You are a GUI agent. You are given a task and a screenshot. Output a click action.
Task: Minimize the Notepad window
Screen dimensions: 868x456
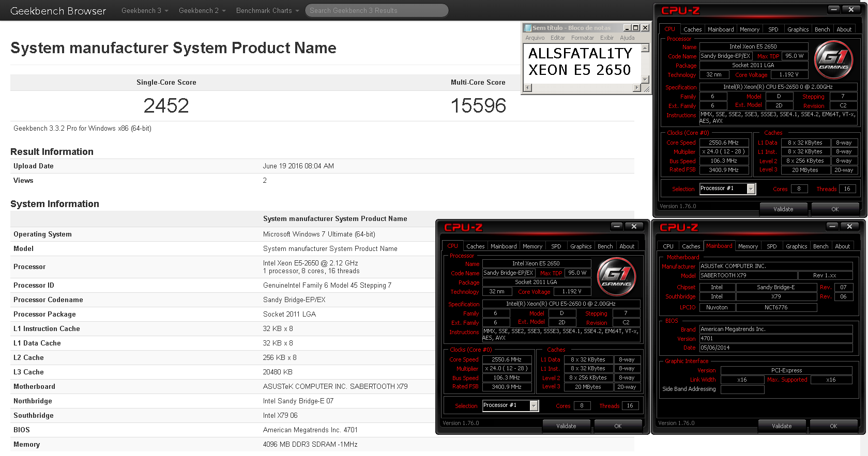pyautogui.click(x=627, y=28)
